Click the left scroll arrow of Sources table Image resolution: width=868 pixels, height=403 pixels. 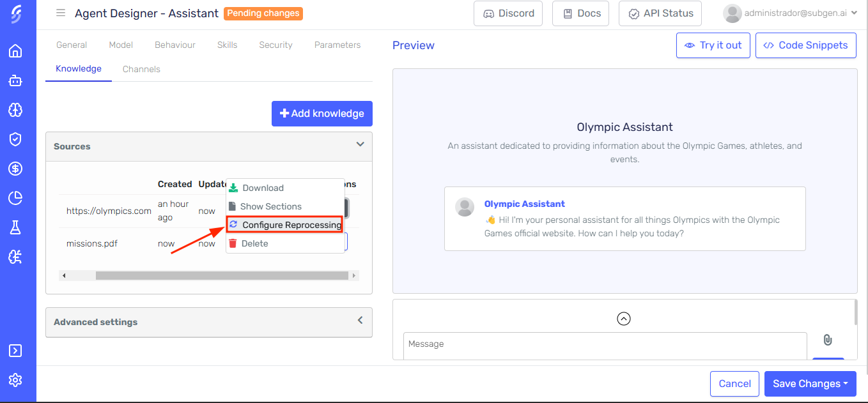click(63, 276)
